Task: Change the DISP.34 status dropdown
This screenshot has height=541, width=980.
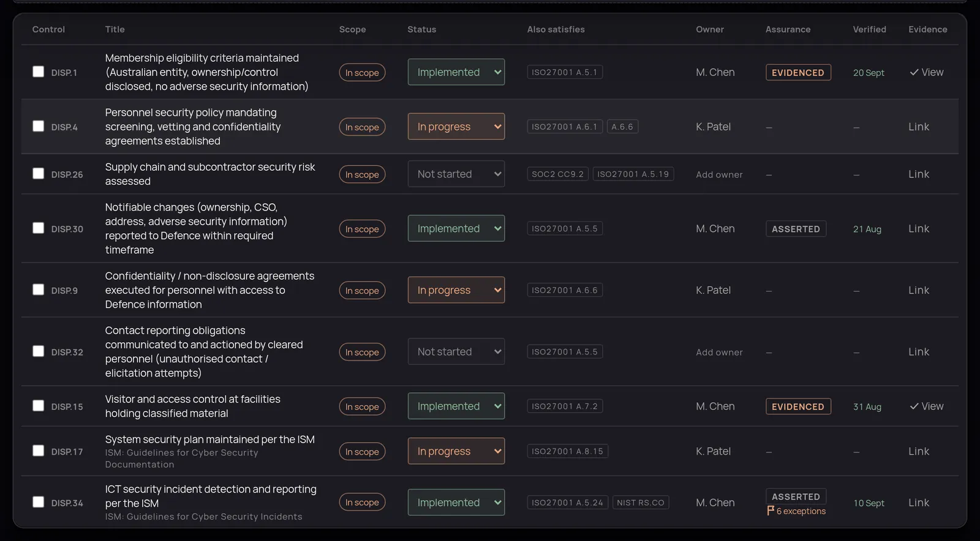Action: click(x=456, y=502)
